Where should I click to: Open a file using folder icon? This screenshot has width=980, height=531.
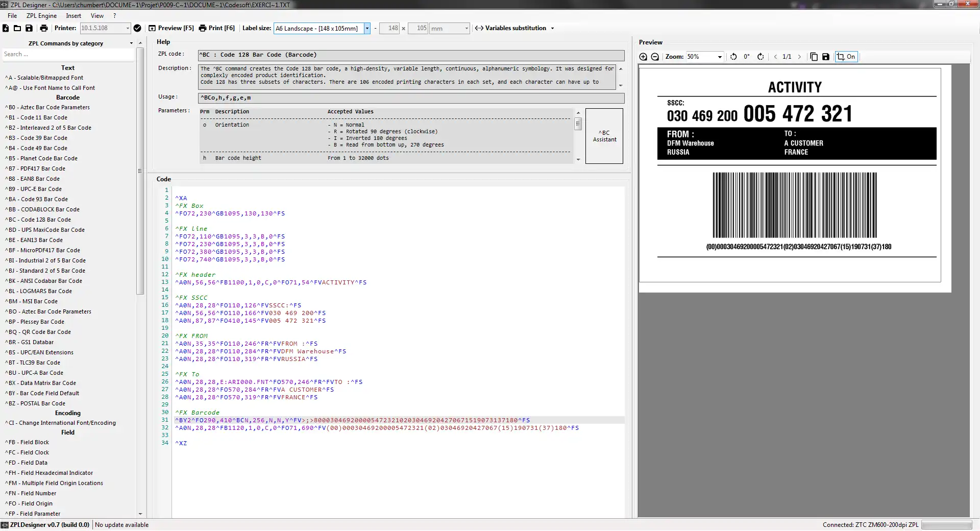[17, 28]
